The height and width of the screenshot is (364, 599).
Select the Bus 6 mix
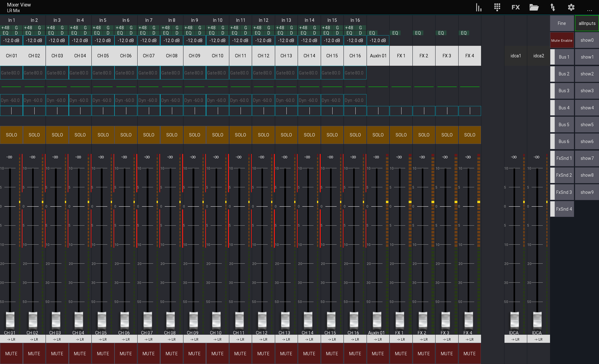[562, 141]
